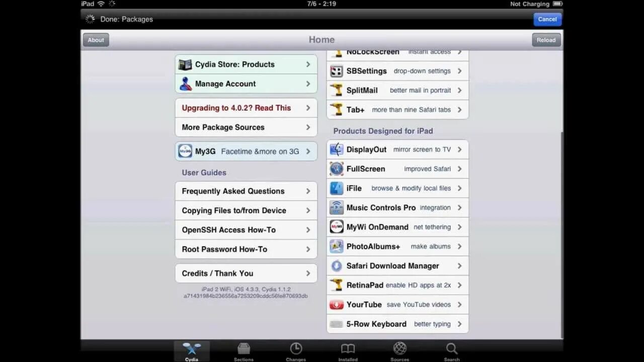Viewport: 644px width, 362px height.
Task: Tap 'drop-down settings' description
Action: coord(422,71)
